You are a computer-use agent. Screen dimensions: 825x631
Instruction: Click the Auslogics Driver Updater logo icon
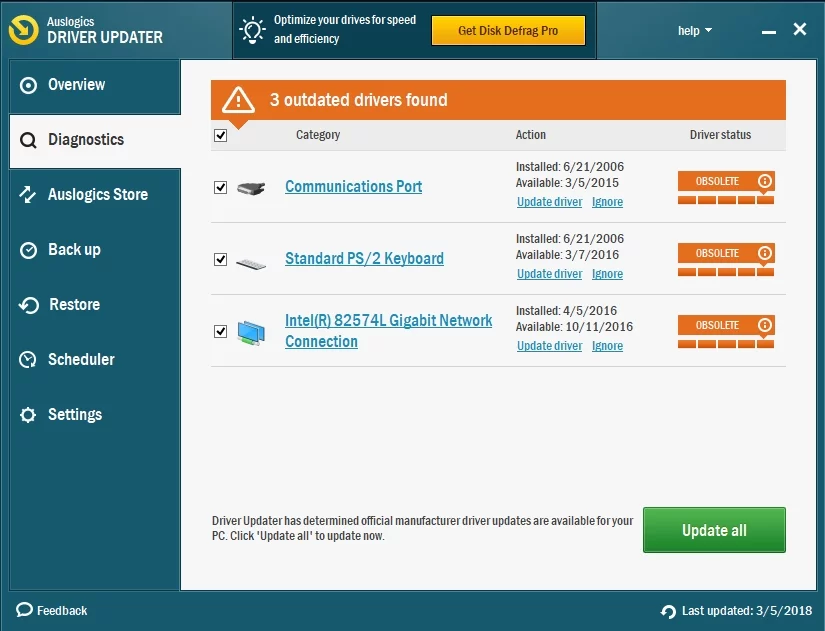pyautogui.click(x=23, y=30)
